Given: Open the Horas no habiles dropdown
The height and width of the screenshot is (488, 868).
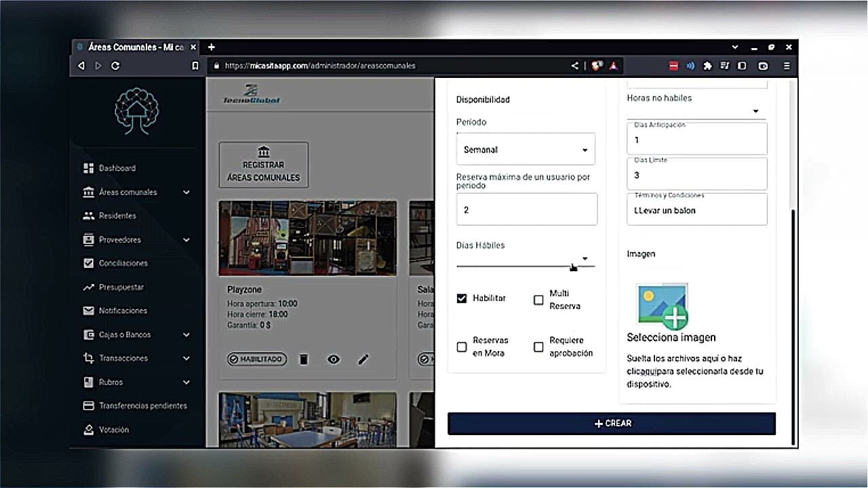Looking at the screenshot, I should 697,111.
